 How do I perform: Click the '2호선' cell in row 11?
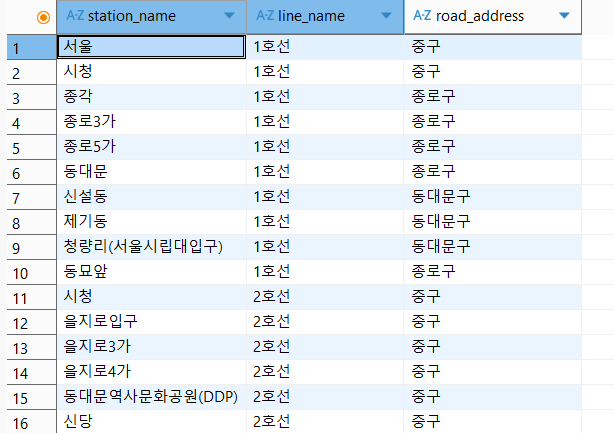click(x=325, y=297)
